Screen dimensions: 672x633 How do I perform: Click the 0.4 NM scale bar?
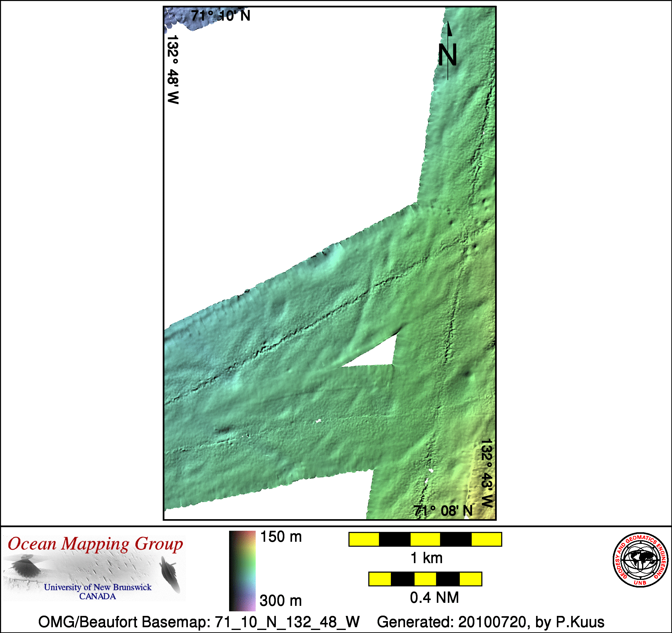click(425, 579)
